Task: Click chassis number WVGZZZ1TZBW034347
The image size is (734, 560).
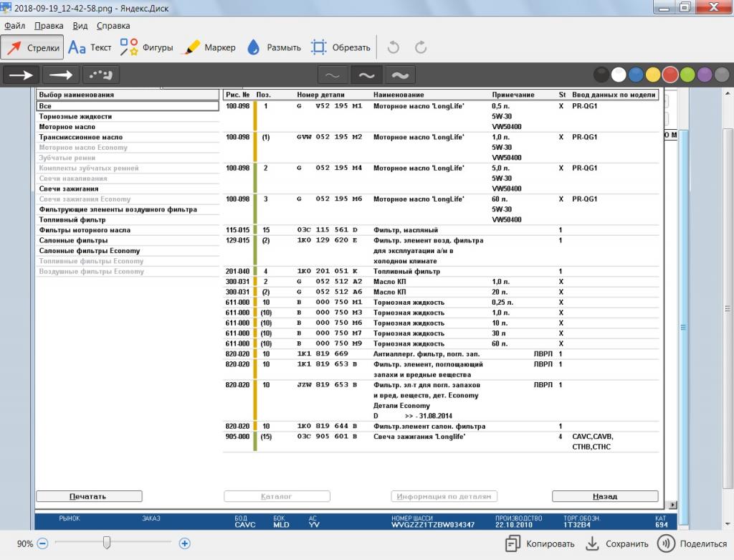Action: [x=433, y=525]
